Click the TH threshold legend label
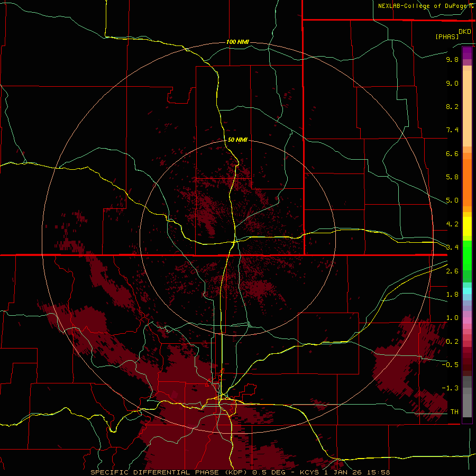 (454, 412)
